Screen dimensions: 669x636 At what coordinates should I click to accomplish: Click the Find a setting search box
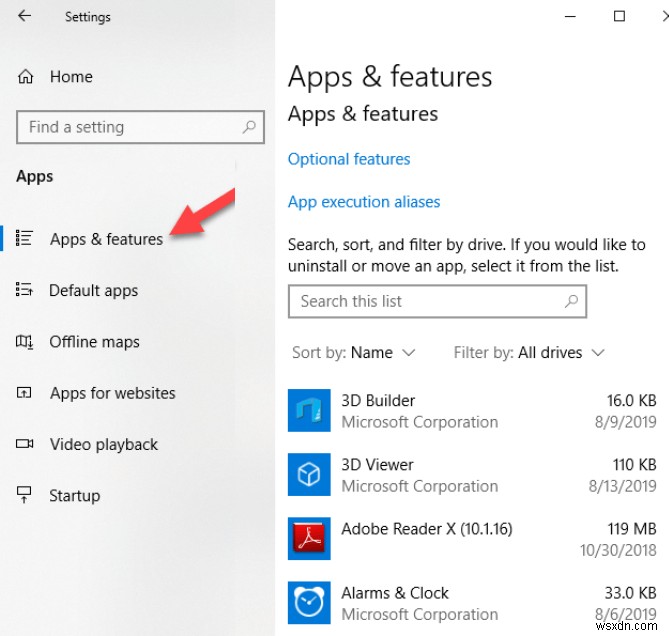point(140,127)
